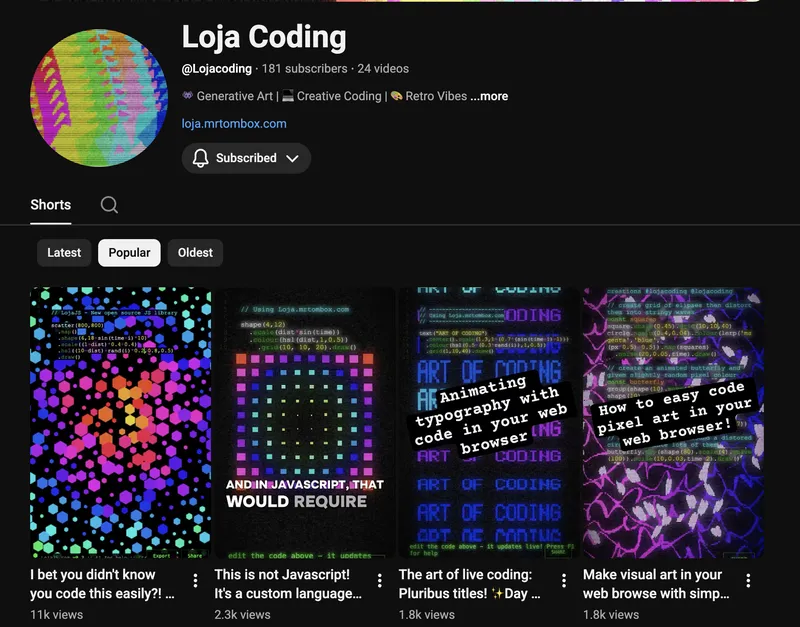Play the colorful hexagon pattern short thumbnail
The height and width of the screenshot is (627, 800).
121,422
